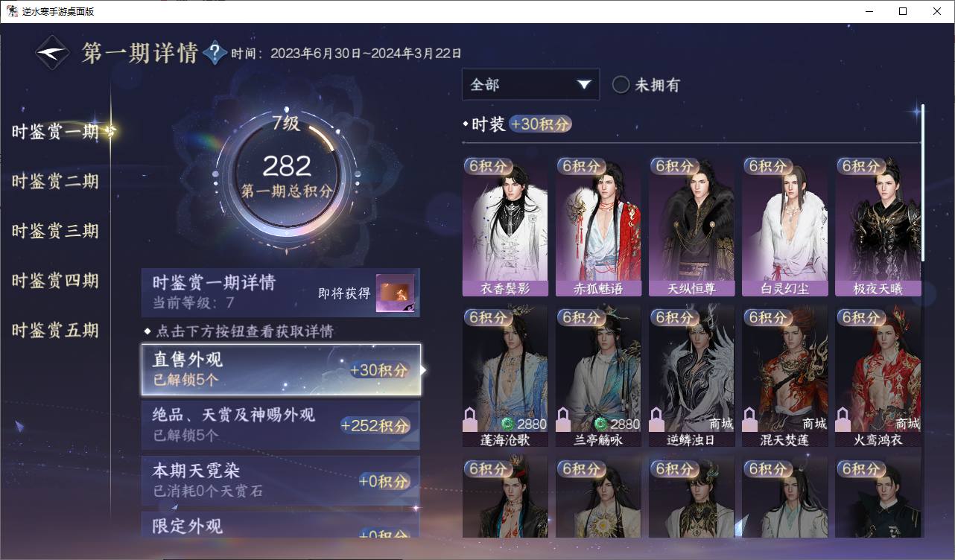
Task: Open the 全部 filter dropdown
Action: (x=530, y=85)
